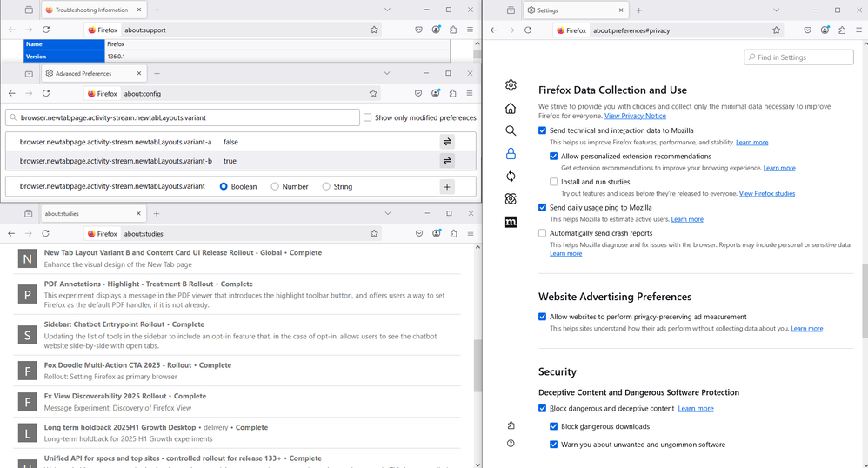Open application menu in Settings window
The height and width of the screenshot is (468, 868).
tap(858, 30)
